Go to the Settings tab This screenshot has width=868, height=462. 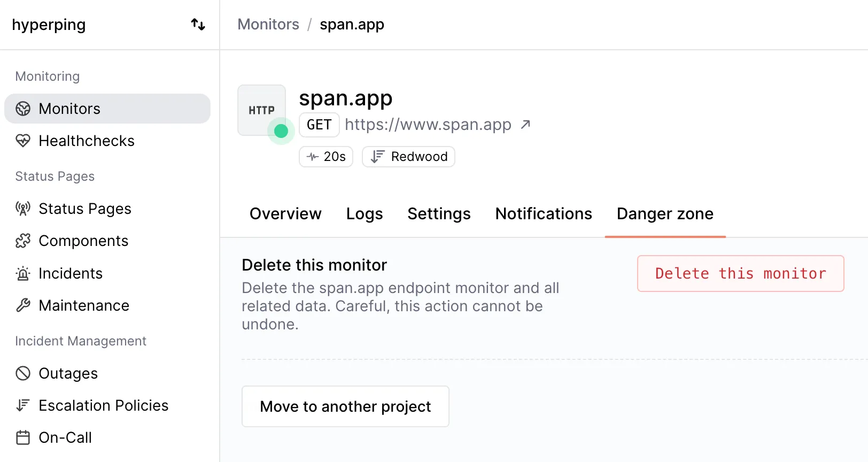439,214
